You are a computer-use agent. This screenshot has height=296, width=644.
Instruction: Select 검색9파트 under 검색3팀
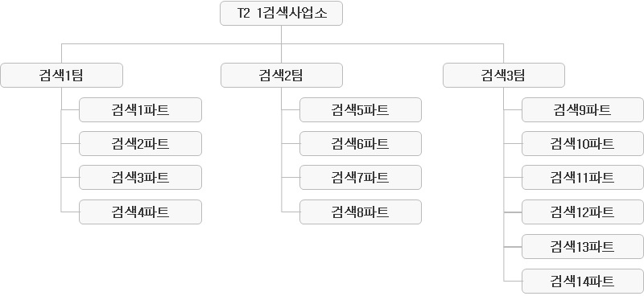tap(583, 109)
